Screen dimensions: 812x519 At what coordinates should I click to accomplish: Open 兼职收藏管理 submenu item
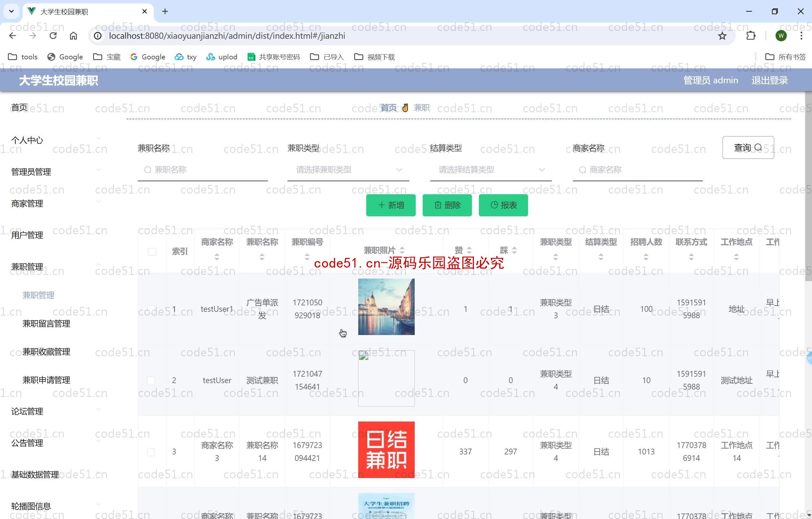point(46,352)
